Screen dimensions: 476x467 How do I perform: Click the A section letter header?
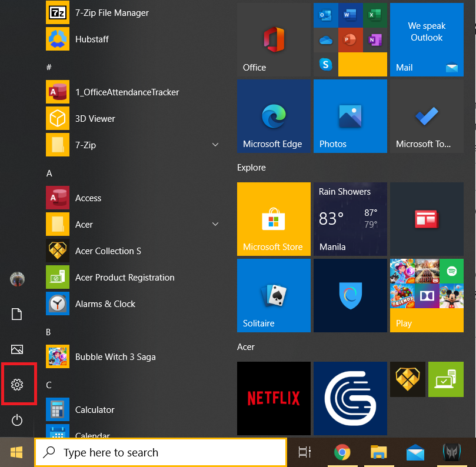(x=49, y=174)
